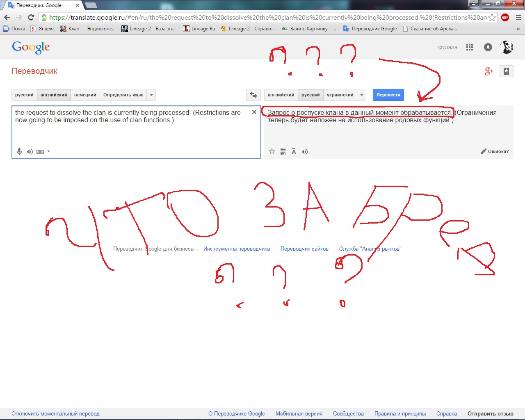Swap languages with the arrows icon
This screenshot has height=420, width=525.
253,95
